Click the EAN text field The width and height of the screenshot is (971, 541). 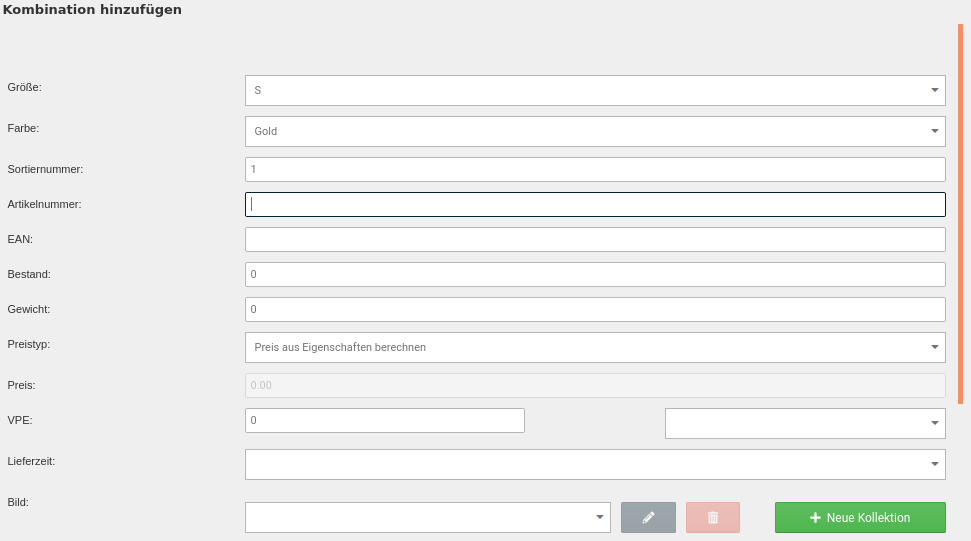click(x=594, y=239)
